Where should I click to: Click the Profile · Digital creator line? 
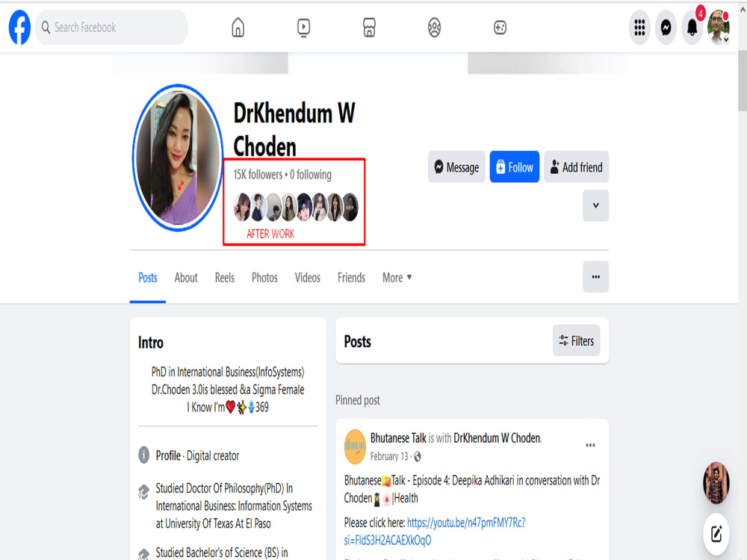197,455
